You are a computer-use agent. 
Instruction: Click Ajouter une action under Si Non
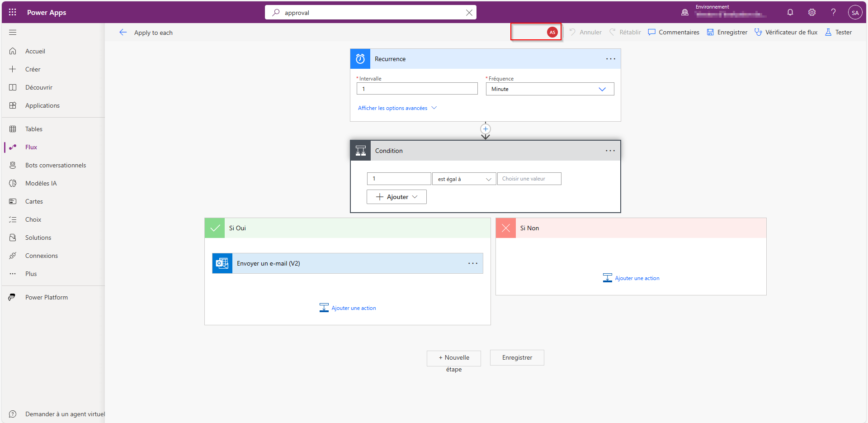point(631,278)
